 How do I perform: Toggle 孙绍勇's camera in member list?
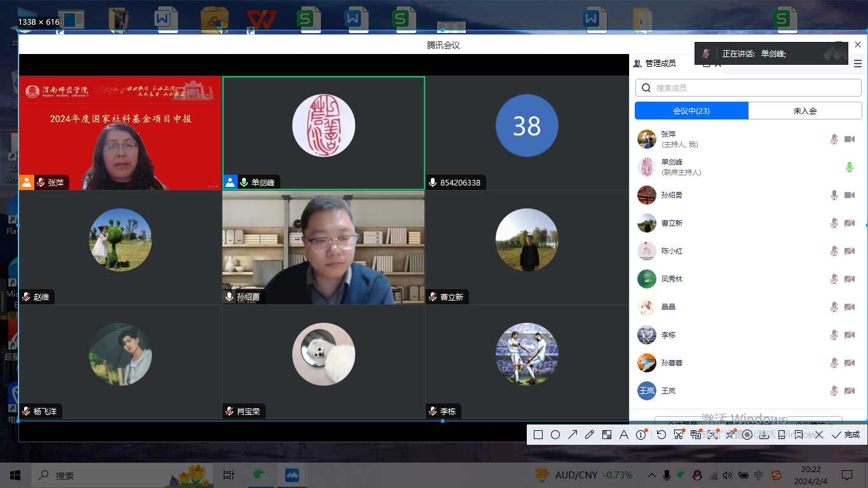850,195
